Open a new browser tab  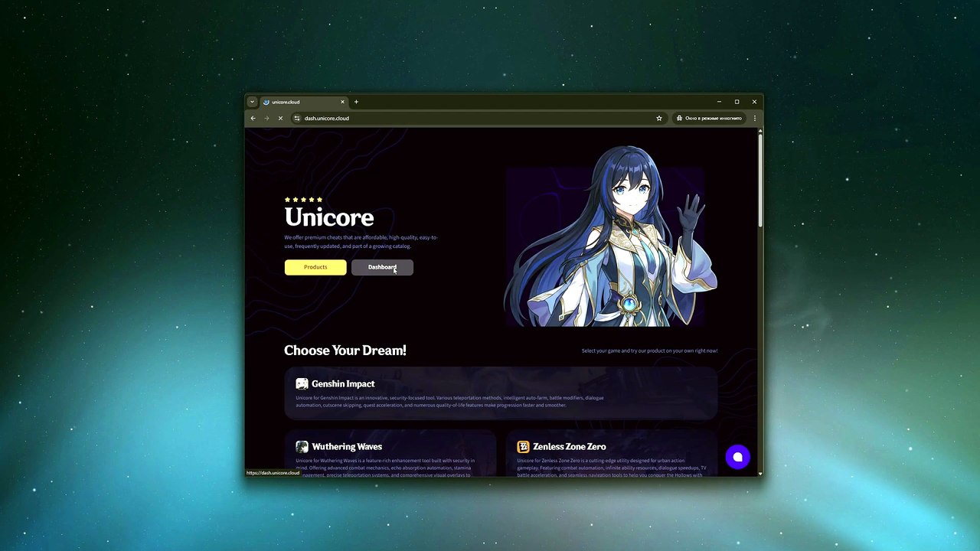[356, 102]
